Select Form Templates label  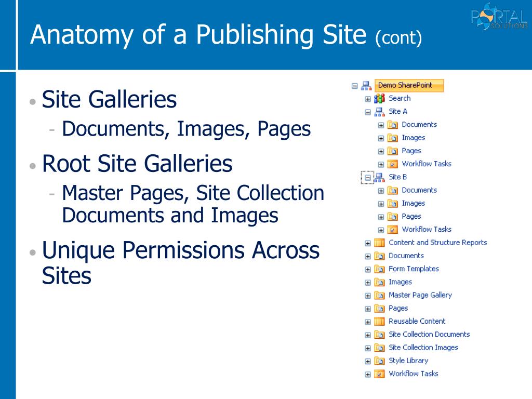point(414,269)
